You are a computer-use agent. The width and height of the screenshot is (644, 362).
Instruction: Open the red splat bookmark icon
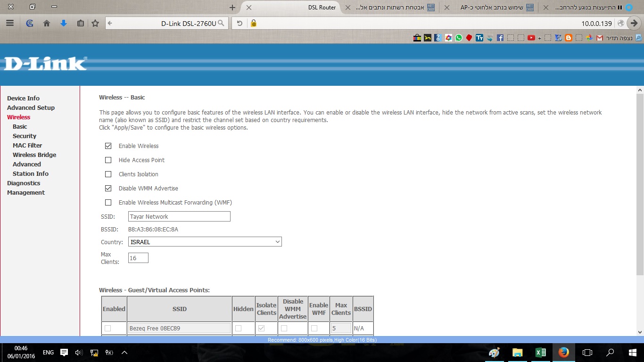point(469,38)
